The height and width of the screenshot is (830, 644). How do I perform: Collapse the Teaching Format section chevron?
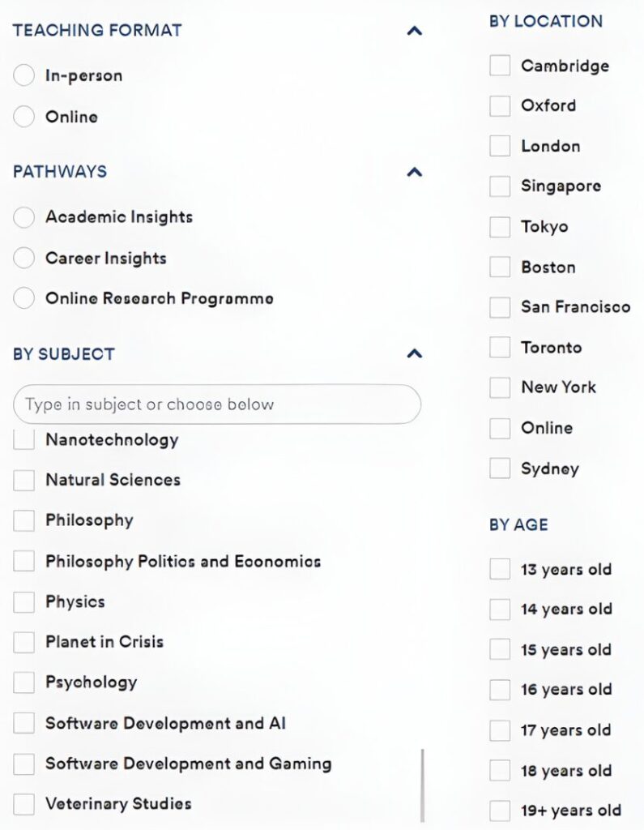pos(415,31)
